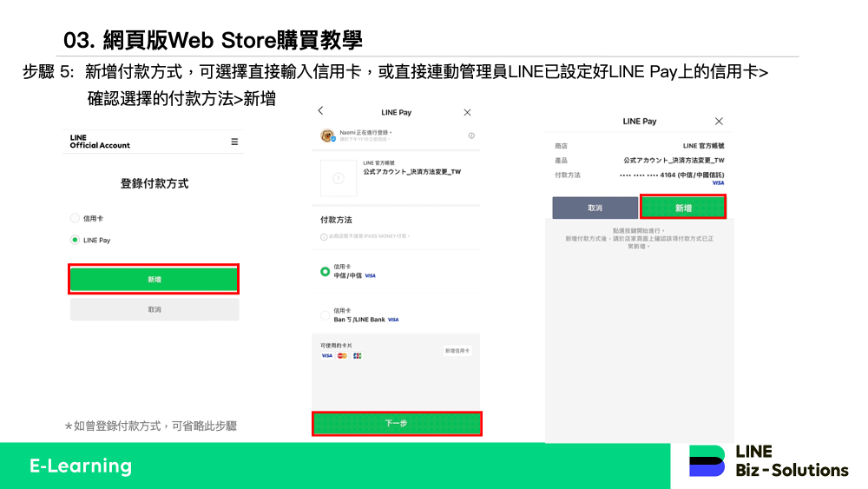This screenshot has height=489, width=868.
Task: Select the 信用卡 radio option
Action: click(x=75, y=218)
